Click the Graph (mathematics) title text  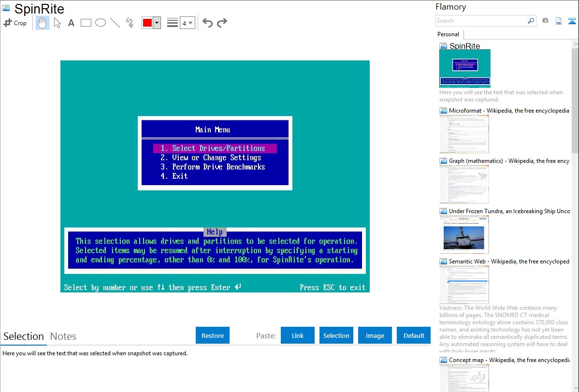pyautogui.click(x=509, y=161)
